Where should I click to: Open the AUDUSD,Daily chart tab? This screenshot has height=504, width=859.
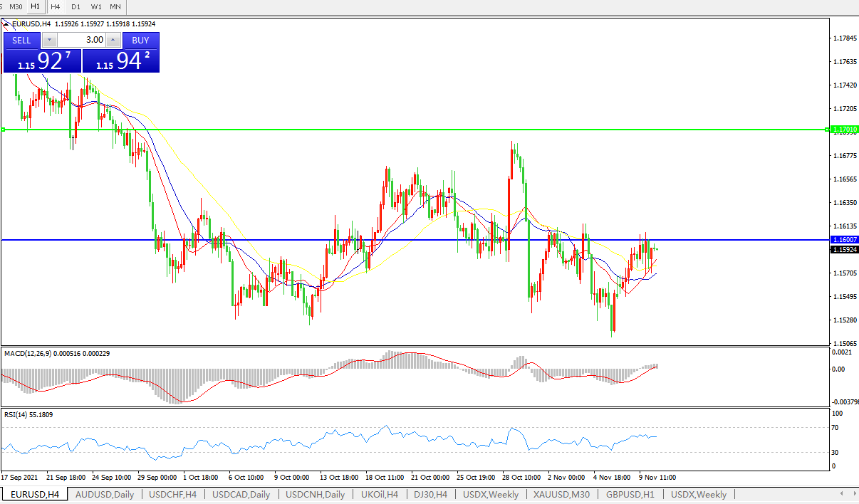[x=104, y=494]
